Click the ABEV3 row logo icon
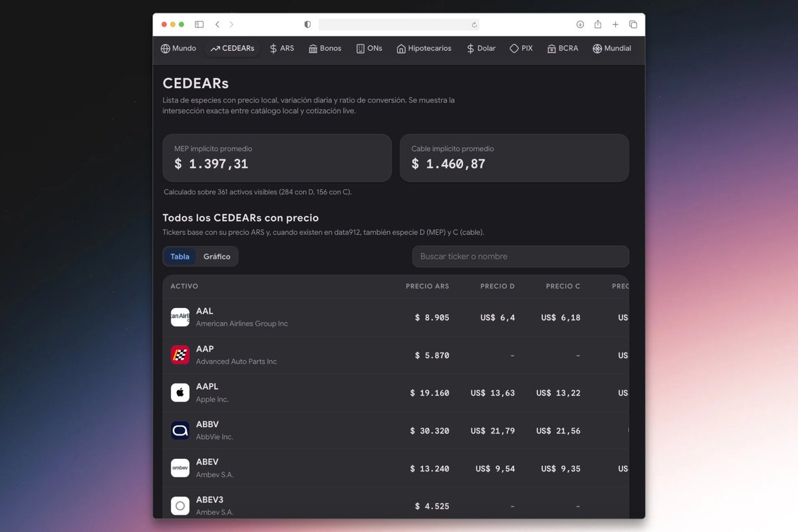The height and width of the screenshot is (532, 798). [180, 506]
